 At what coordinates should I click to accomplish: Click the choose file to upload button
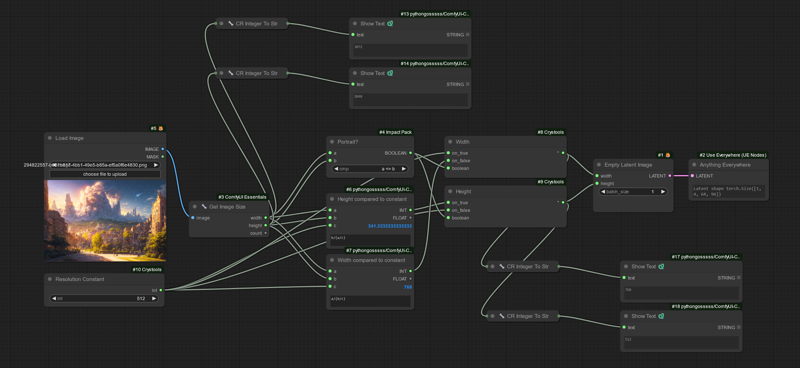pos(105,174)
